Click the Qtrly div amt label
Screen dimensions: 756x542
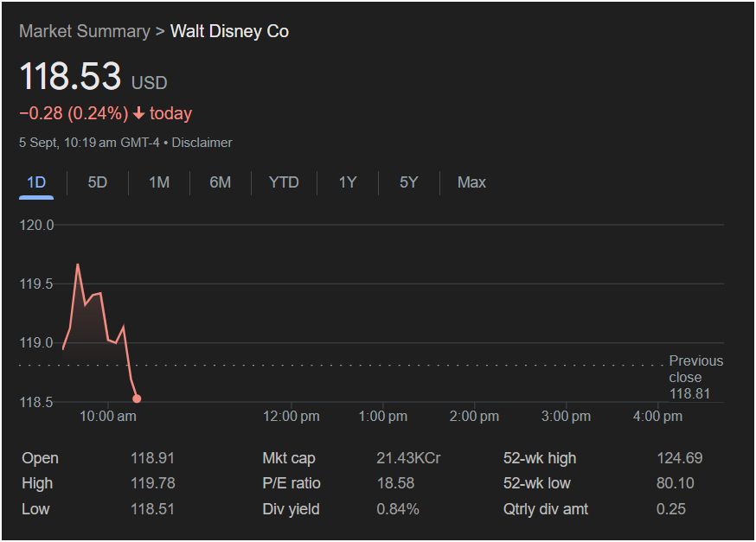pyautogui.click(x=546, y=509)
